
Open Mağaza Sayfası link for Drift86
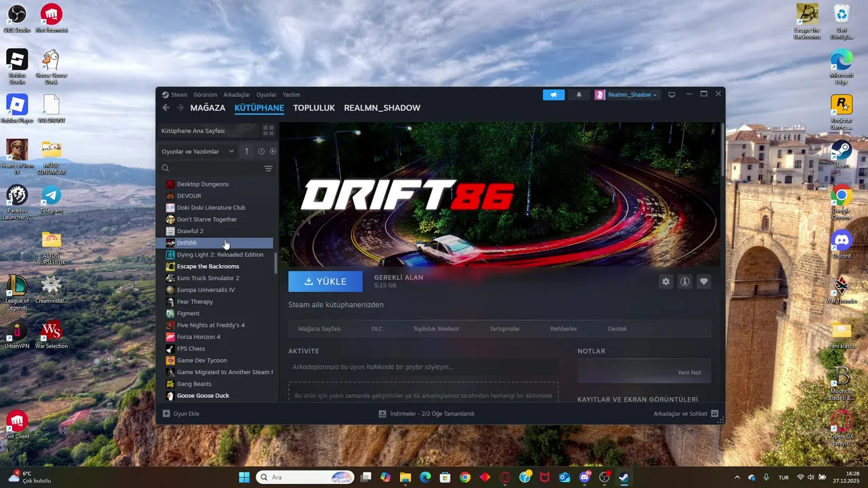(x=319, y=329)
